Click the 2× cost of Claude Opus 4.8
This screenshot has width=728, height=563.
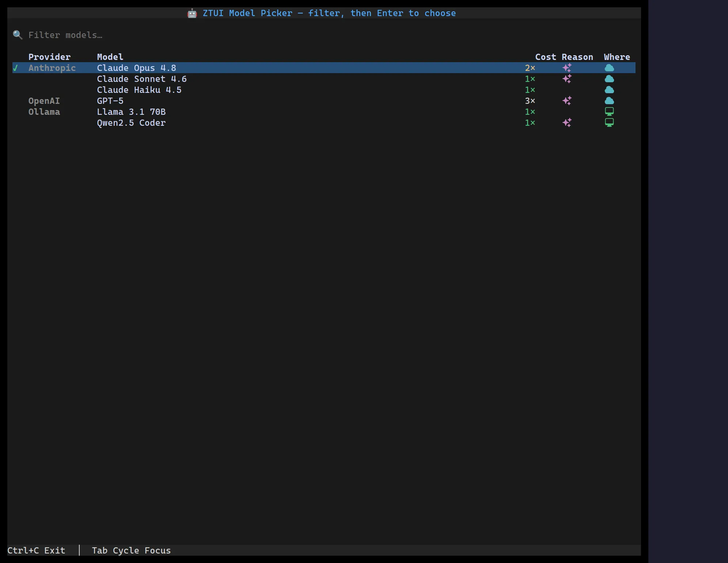pyautogui.click(x=530, y=68)
